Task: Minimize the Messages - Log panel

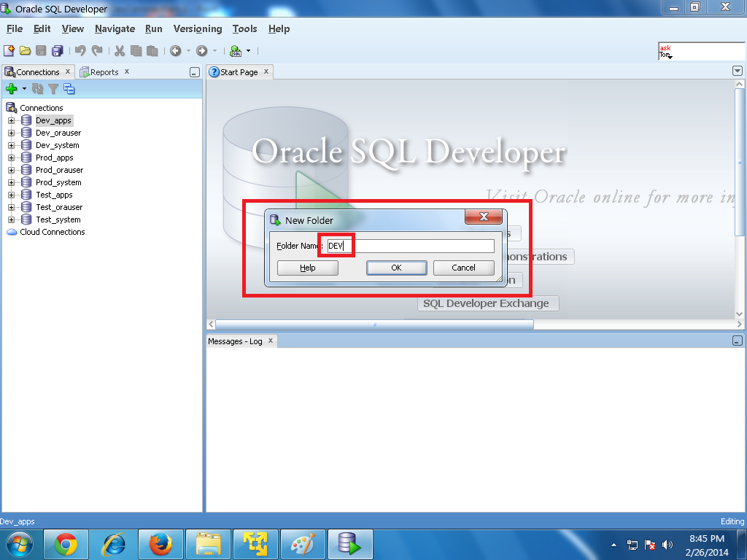Action: click(737, 341)
